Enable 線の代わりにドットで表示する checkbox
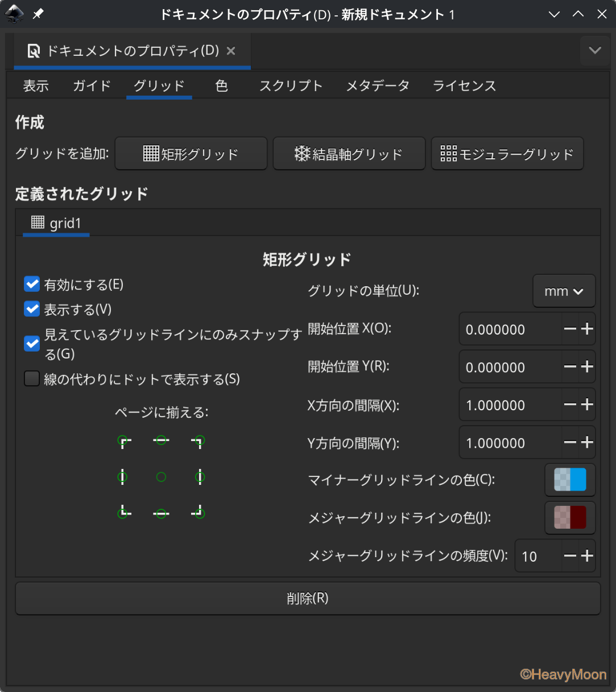 [x=32, y=378]
